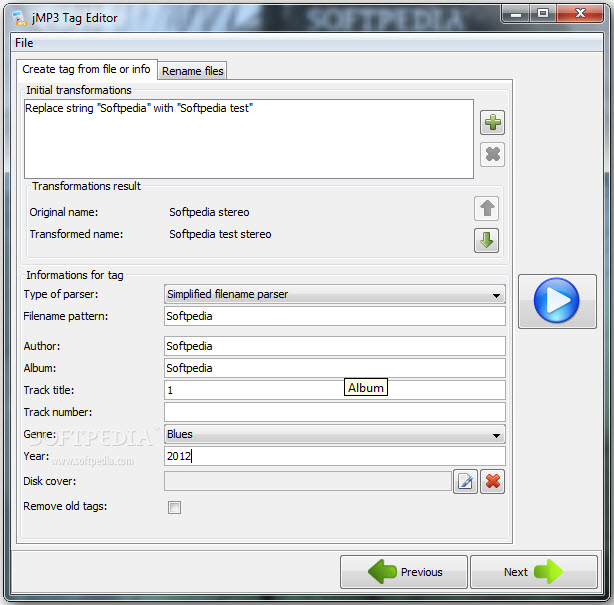Click the Original name value Softpedia stereo
Viewport: 614px width, 605px height.
tap(209, 212)
